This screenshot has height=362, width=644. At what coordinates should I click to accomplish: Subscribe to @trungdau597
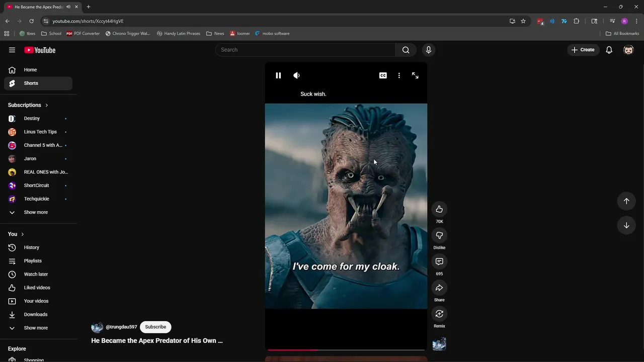(155, 327)
